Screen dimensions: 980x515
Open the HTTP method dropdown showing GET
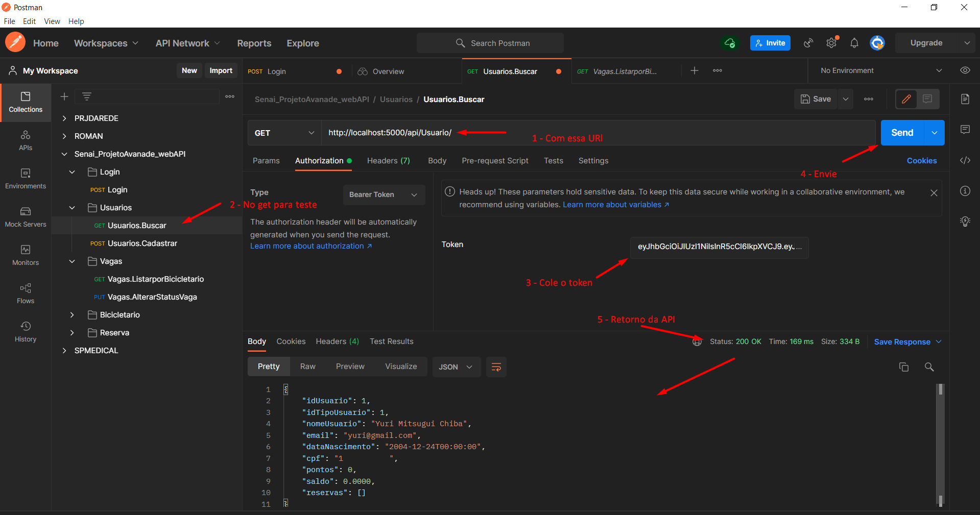284,133
